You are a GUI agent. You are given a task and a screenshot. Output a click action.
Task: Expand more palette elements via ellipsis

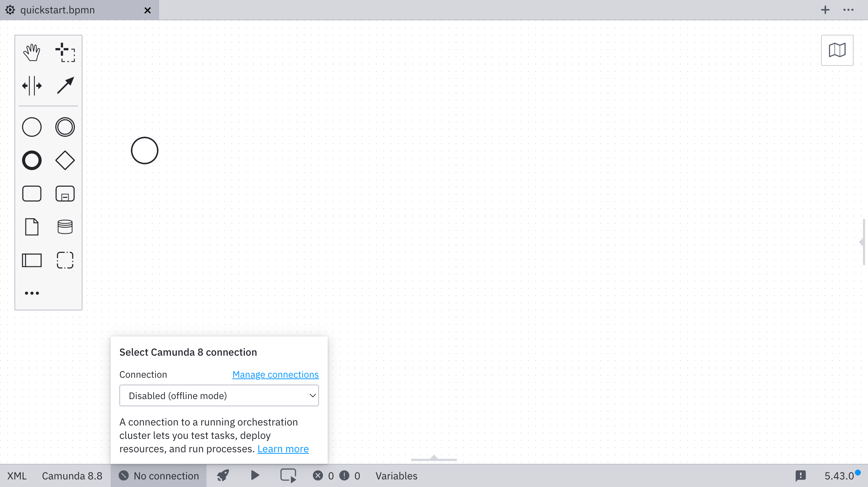pyautogui.click(x=32, y=293)
